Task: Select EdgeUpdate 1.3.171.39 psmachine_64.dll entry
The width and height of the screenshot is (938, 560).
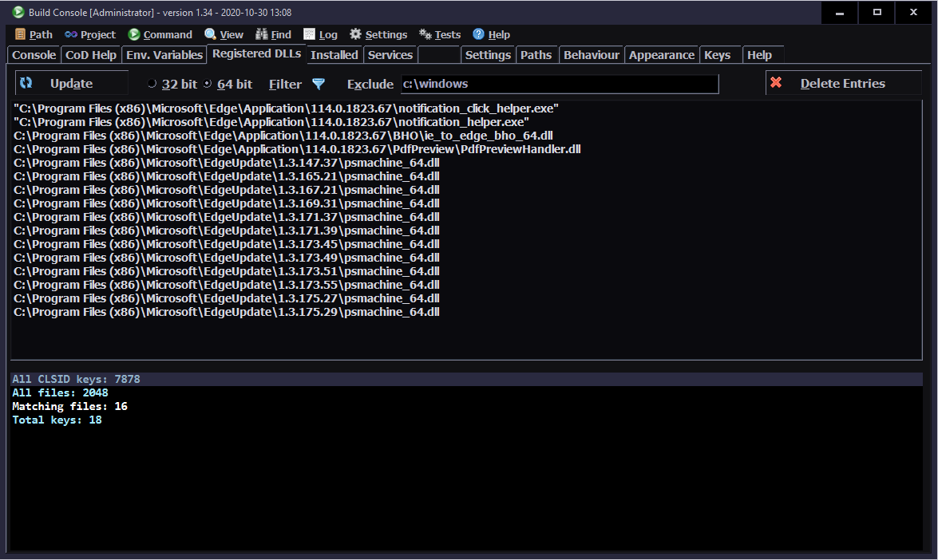Action: (227, 230)
